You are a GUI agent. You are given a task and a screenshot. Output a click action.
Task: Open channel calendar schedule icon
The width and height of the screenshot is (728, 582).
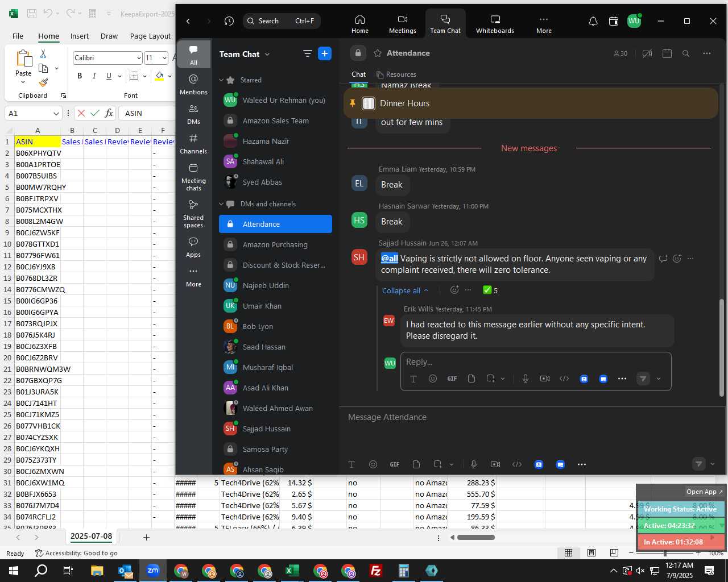click(x=667, y=53)
